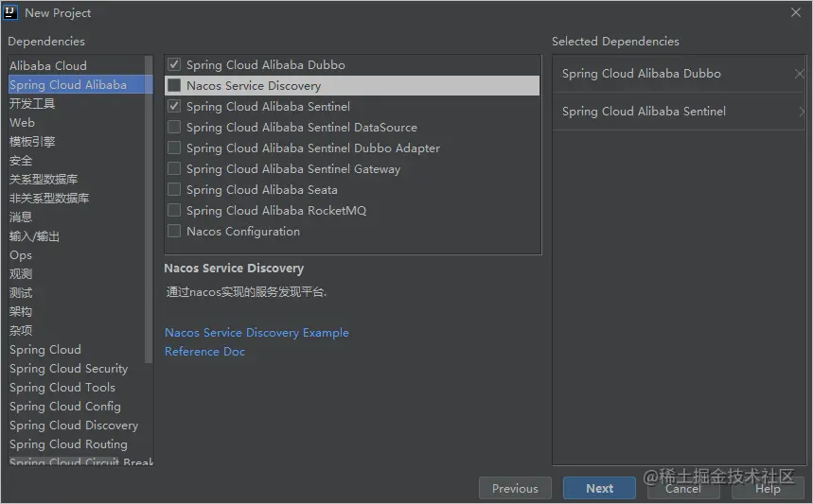Select Spring Cloud Security category
The image size is (813, 504).
click(68, 369)
